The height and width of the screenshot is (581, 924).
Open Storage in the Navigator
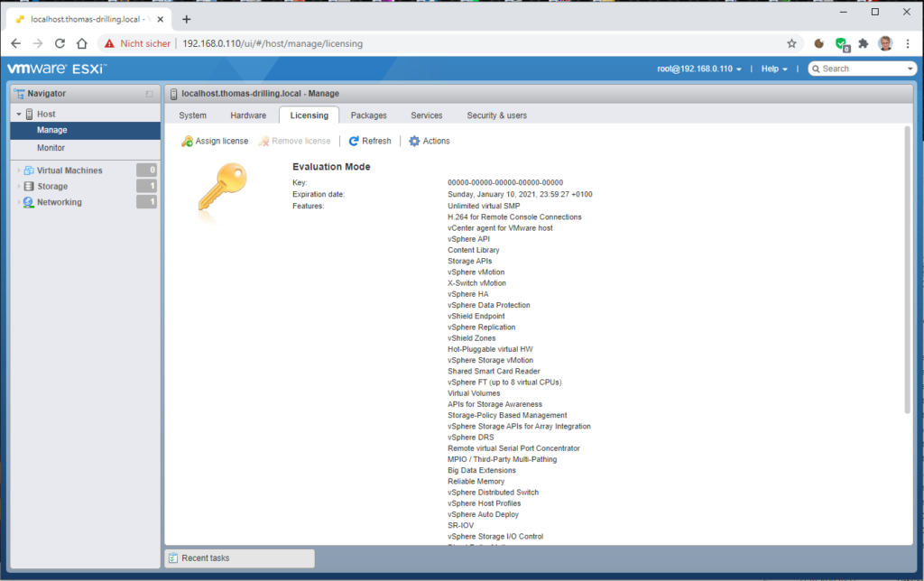(x=52, y=186)
